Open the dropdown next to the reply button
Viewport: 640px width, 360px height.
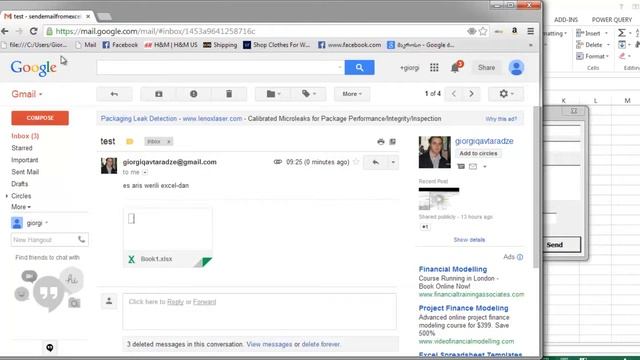[x=393, y=162]
